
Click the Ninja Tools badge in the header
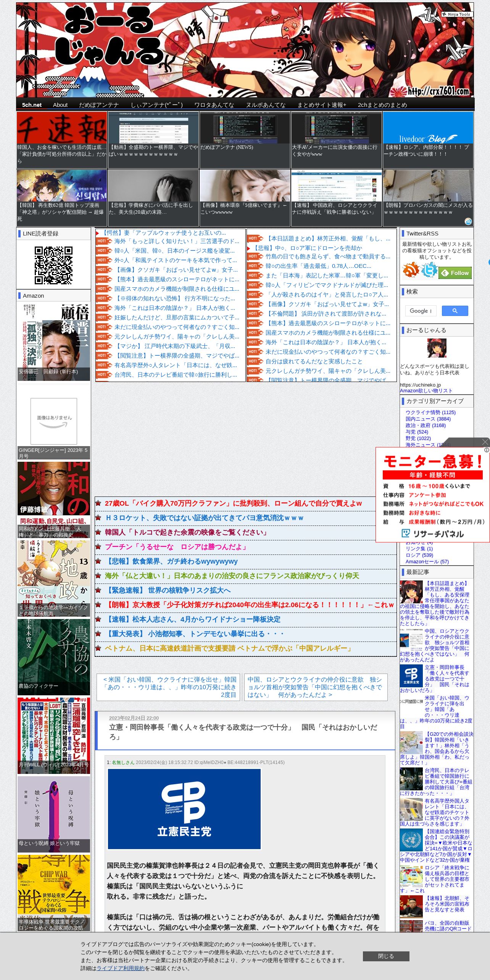(457, 14)
